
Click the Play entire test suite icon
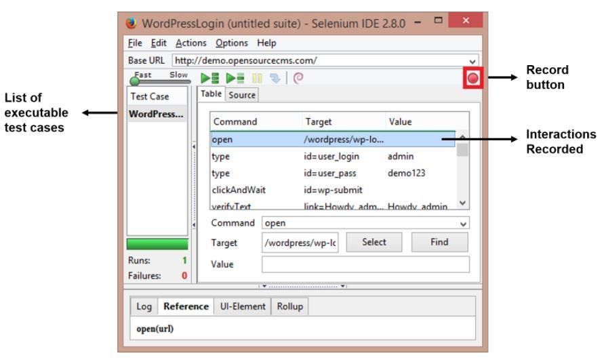tap(210, 78)
